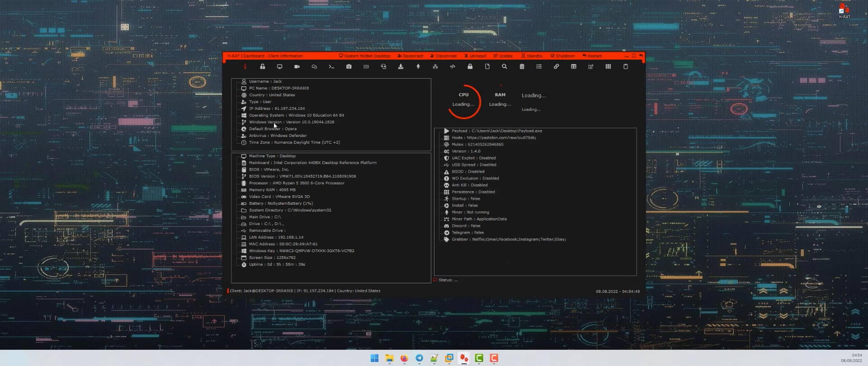Select the 'Screen Size : 1256x762' row
The image size is (868, 366).
(268, 258)
